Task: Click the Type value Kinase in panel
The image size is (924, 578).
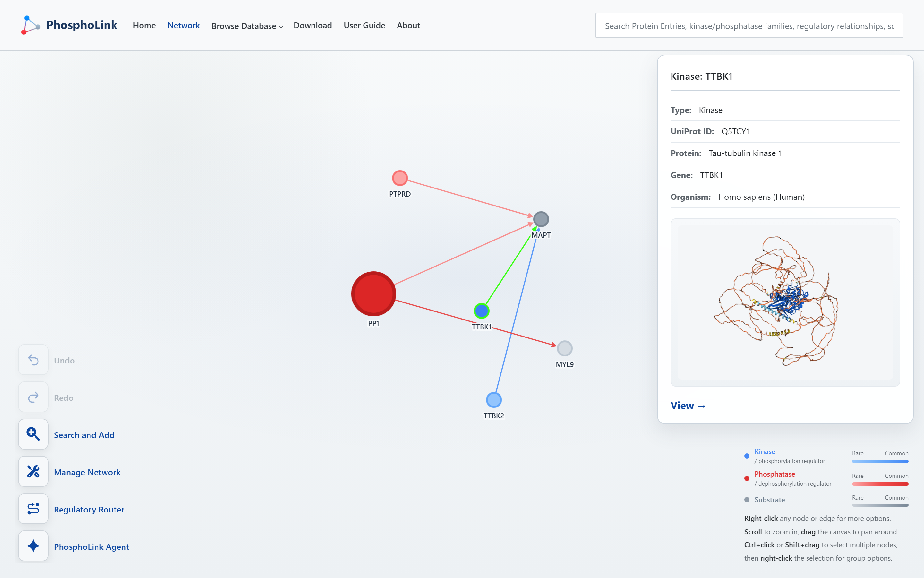Action: (x=710, y=110)
